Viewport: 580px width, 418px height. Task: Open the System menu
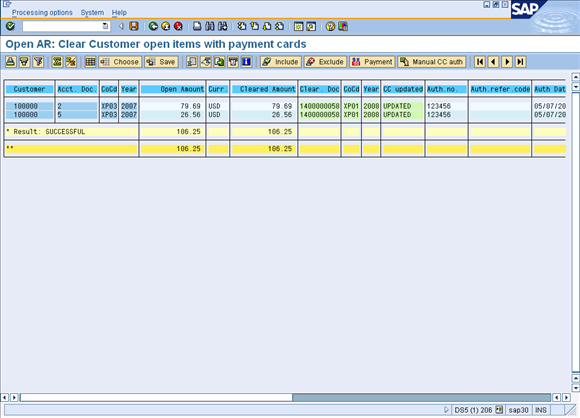pos(92,13)
